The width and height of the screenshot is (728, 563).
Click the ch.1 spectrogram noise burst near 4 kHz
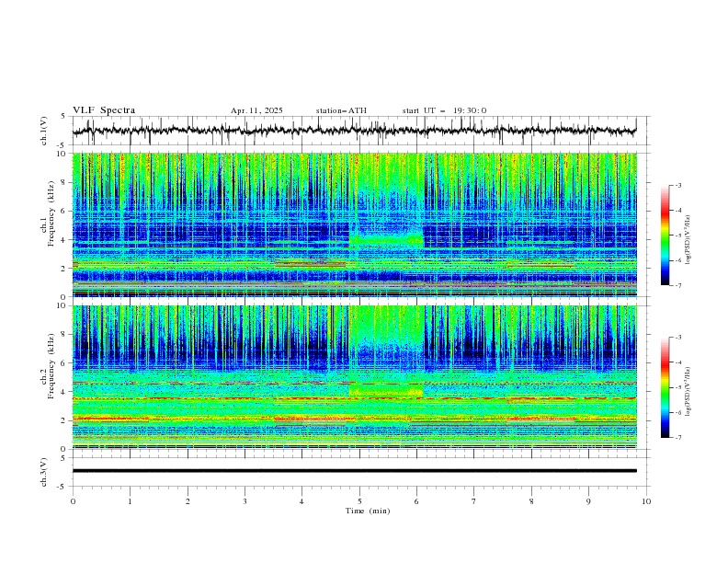(386, 240)
